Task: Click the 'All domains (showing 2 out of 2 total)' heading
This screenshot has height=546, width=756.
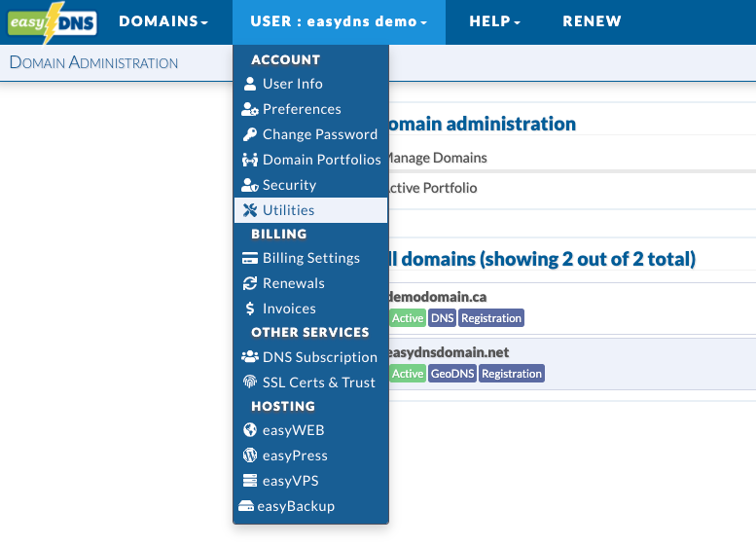Action: [x=542, y=260]
